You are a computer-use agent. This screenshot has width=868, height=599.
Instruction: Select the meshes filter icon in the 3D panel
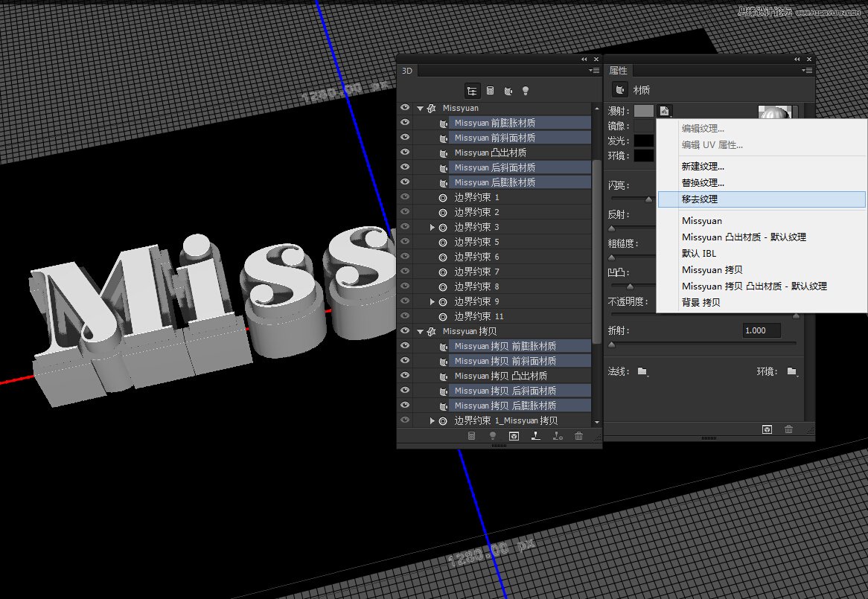pyautogui.click(x=491, y=91)
